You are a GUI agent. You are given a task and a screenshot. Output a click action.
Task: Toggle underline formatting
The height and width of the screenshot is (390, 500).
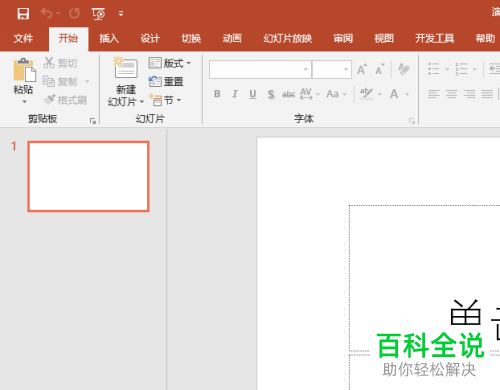coord(253,94)
